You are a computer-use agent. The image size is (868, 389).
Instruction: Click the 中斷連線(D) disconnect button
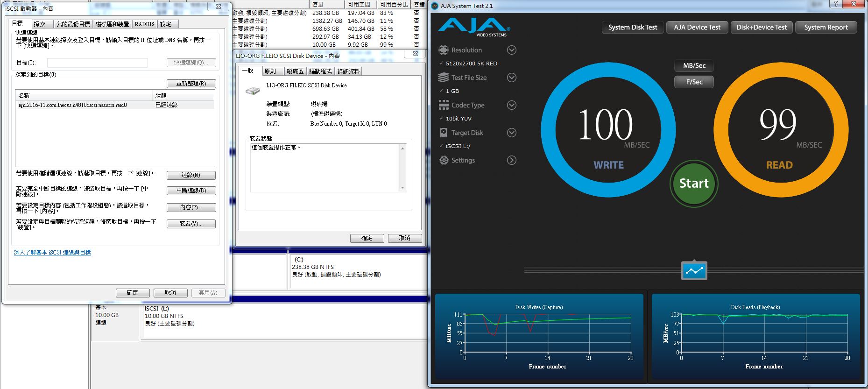tap(191, 191)
